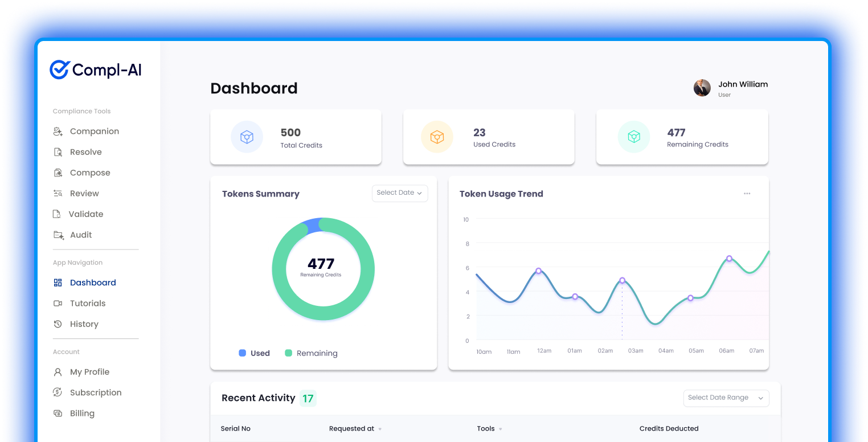The width and height of the screenshot is (868, 442).
Task: Open My Profile account link
Action: tap(89, 372)
